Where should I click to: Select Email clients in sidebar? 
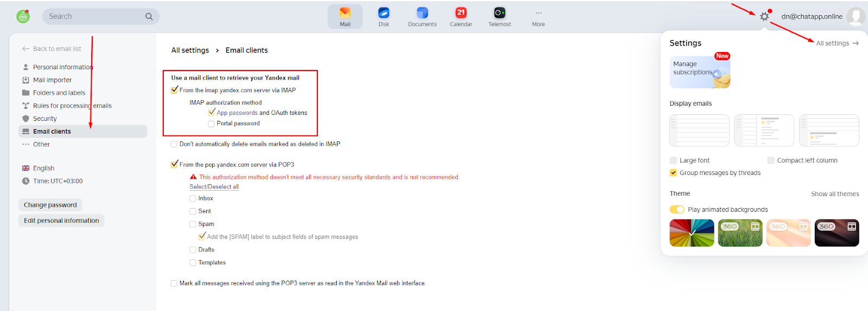83,131
